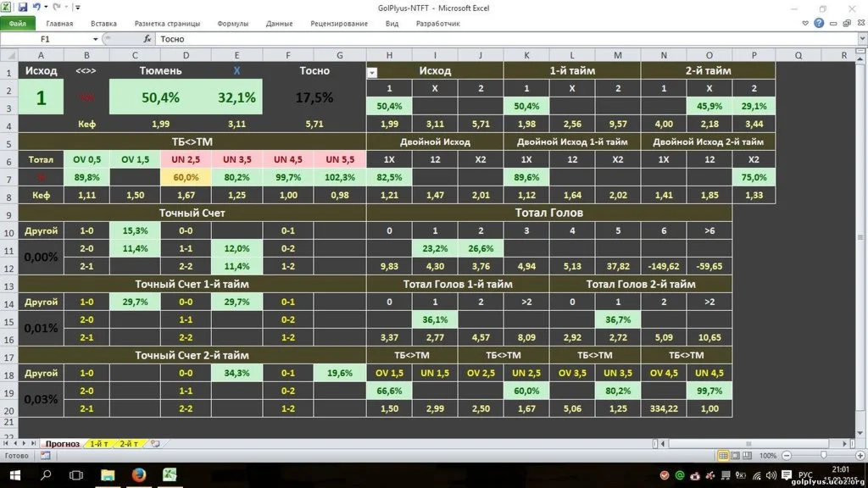Select the UN 2,5 red header cell
The image size is (868, 488).
[x=186, y=159]
